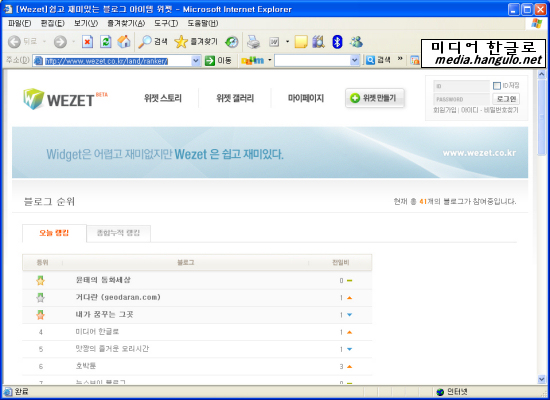The width and height of the screenshot is (550, 400).
Task: Click the PASSWORD input field
Action: (x=462, y=99)
